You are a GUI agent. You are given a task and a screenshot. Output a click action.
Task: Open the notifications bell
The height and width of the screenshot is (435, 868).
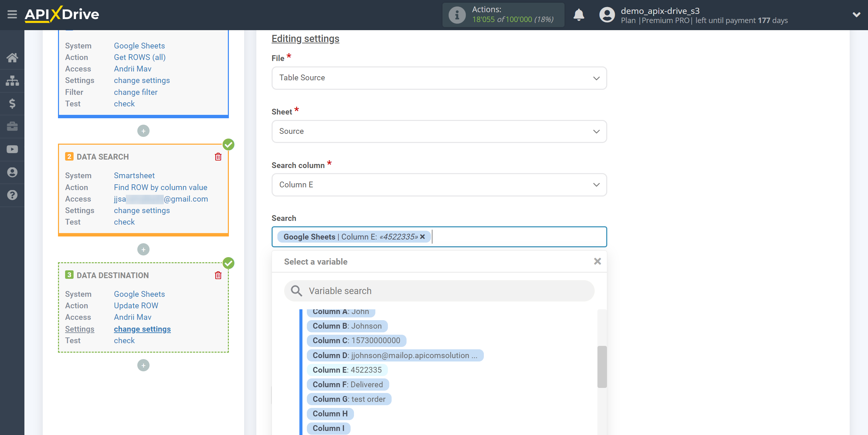point(579,15)
